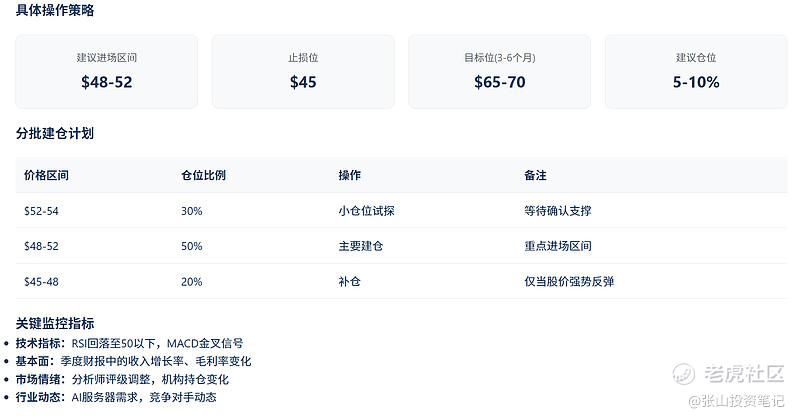The image size is (800, 420).
Task: Select the 建议仓位 5-10% card
Action: coord(695,71)
